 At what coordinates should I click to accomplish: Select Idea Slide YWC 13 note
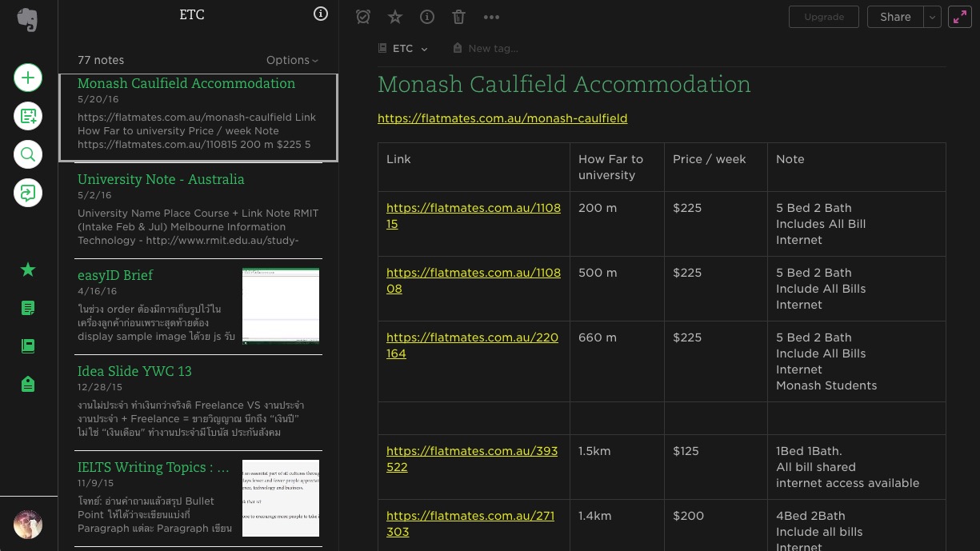[198, 403]
